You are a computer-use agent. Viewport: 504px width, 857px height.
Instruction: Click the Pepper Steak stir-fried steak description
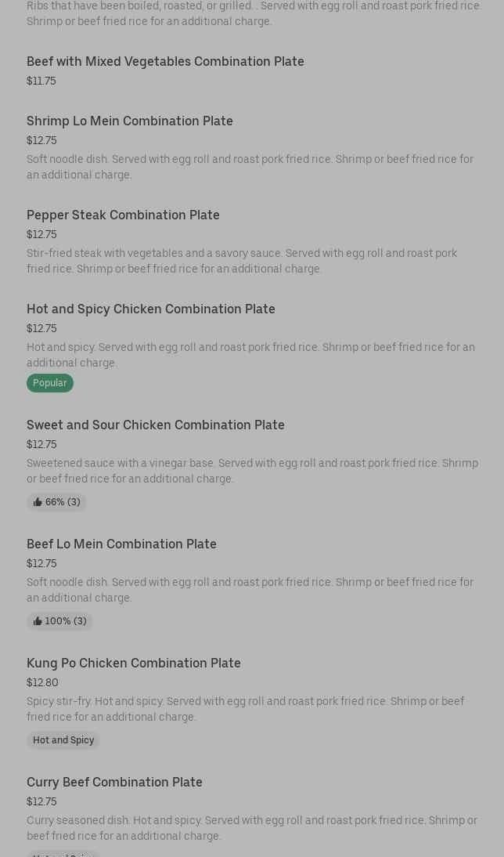tap(242, 261)
